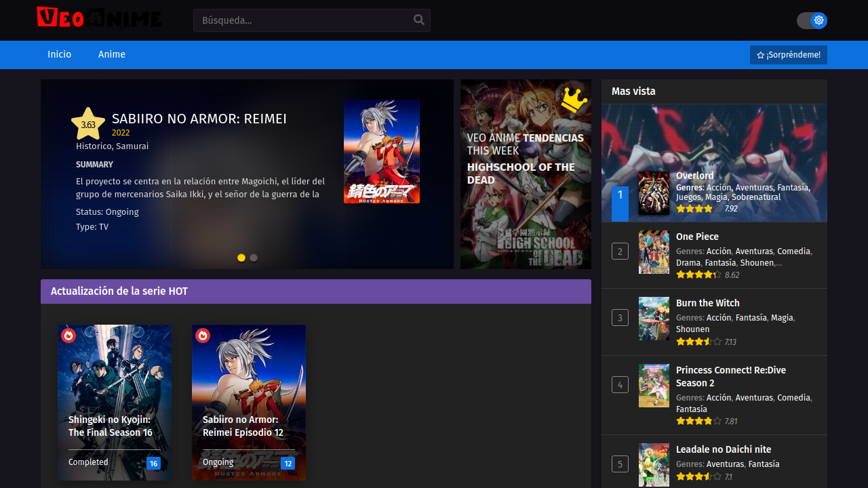
Task: Open Sabiiro no Armor: Reimei Episodio 12
Action: (x=243, y=426)
